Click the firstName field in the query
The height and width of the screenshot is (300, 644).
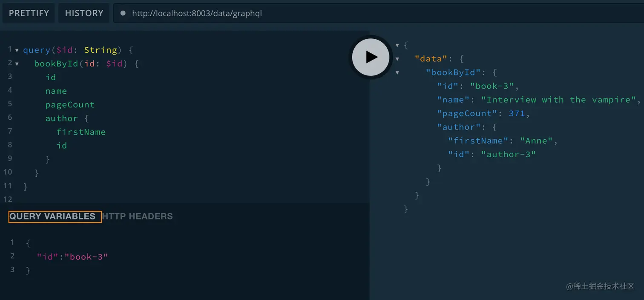81,132
